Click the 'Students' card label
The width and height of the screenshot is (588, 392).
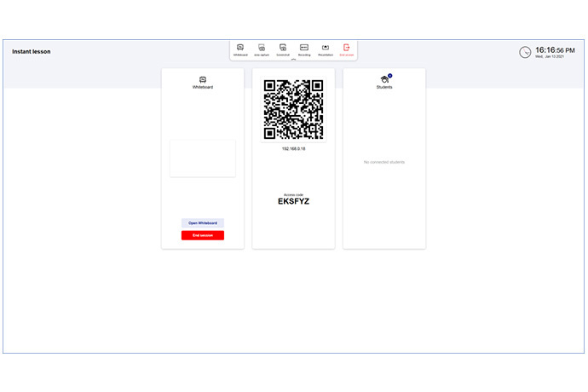[x=384, y=87]
